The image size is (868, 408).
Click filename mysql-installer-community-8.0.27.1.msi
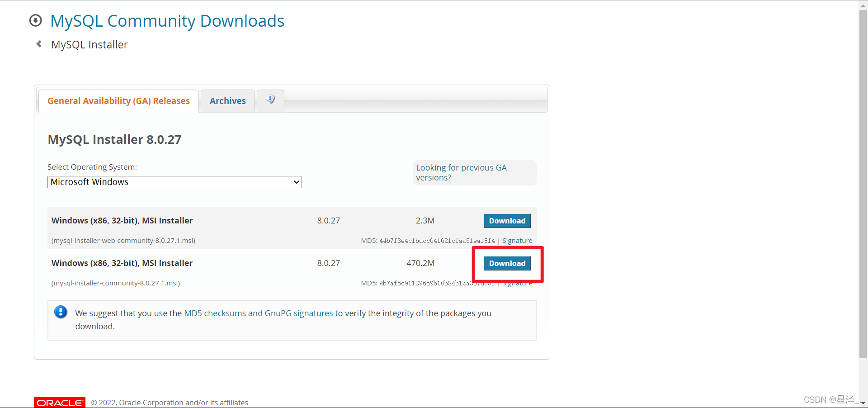[116, 283]
